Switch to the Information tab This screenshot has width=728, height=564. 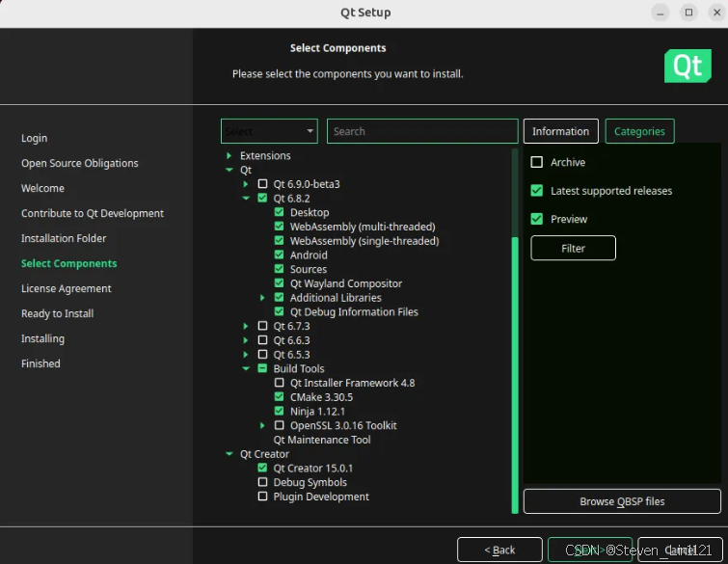561,131
